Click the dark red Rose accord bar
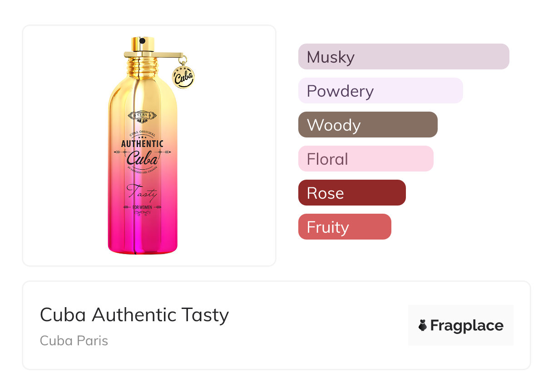Viewport: 553px width, 392px height. tap(352, 193)
